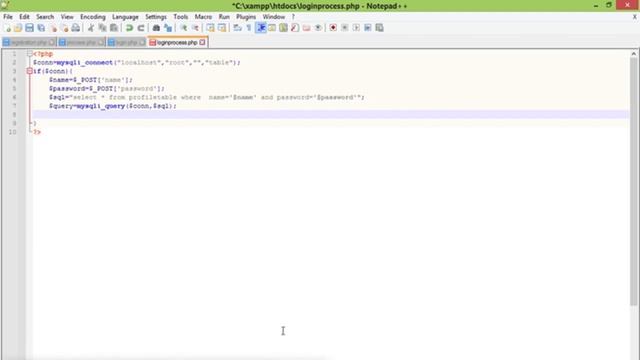640x360 pixels.
Task: Click the Open file toolbar icon
Action: click(x=18, y=28)
